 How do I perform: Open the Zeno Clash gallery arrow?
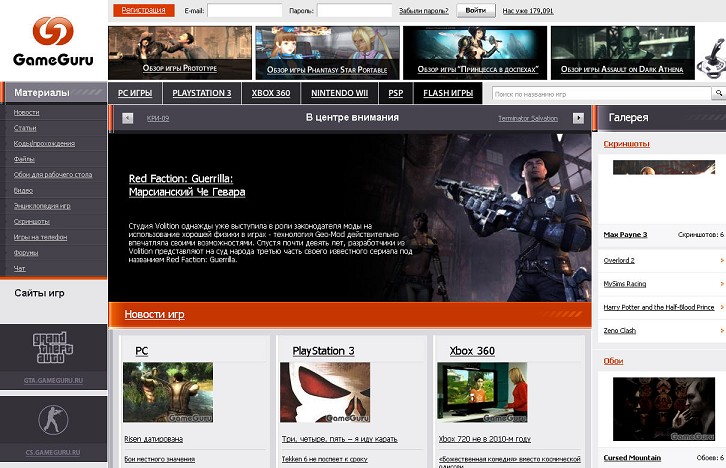click(x=722, y=331)
